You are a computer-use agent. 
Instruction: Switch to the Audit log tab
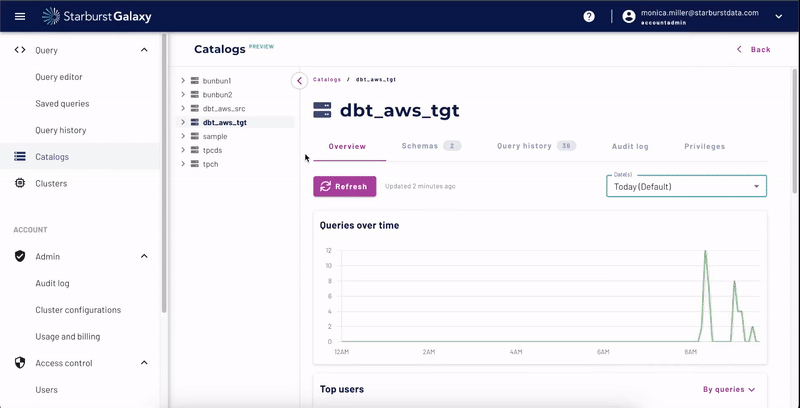coord(630,146)
